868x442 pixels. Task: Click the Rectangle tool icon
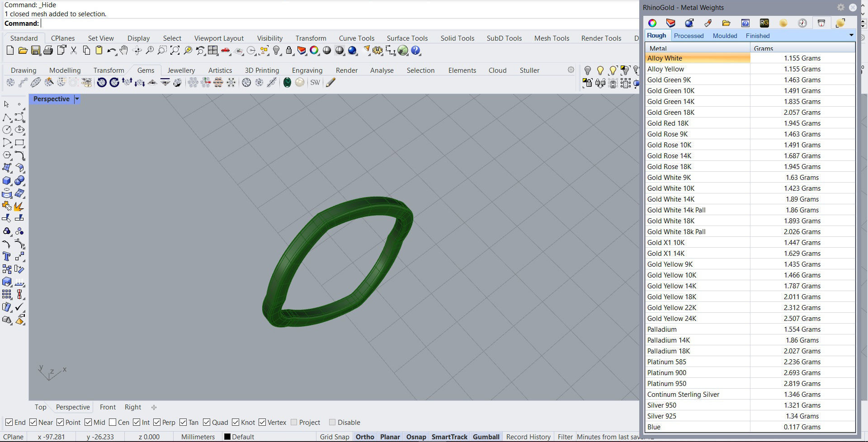pos(19,143)
